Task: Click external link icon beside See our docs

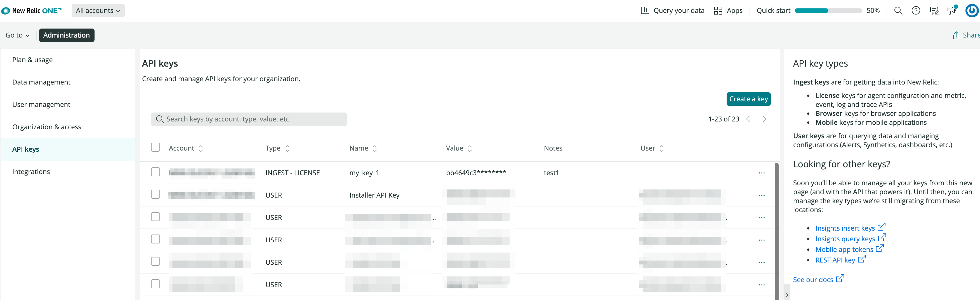Action: (x=840, y=278)
